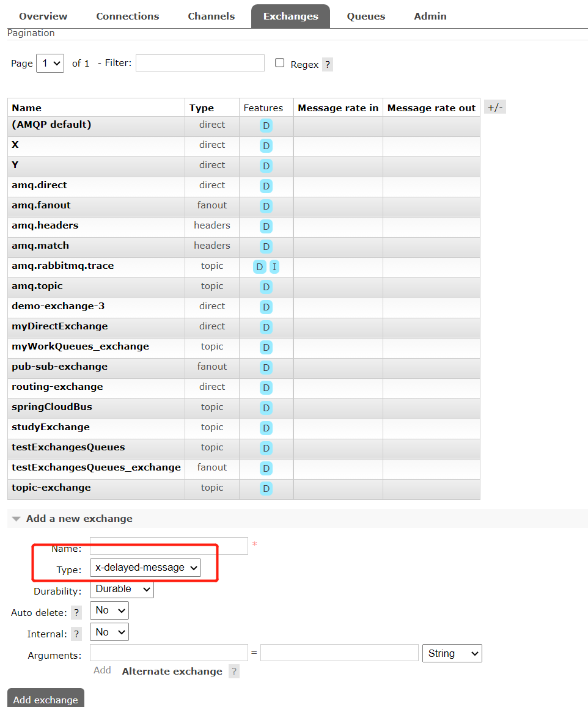The width and height of the screenshot is (588, 707).
Task: Click the Message rate in column header
Action: 338,108
